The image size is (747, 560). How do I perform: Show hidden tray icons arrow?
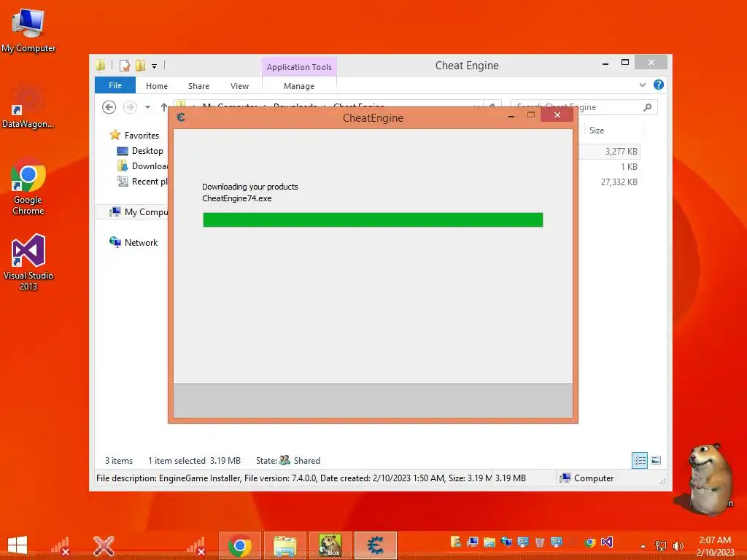click(x=643, y=545)
